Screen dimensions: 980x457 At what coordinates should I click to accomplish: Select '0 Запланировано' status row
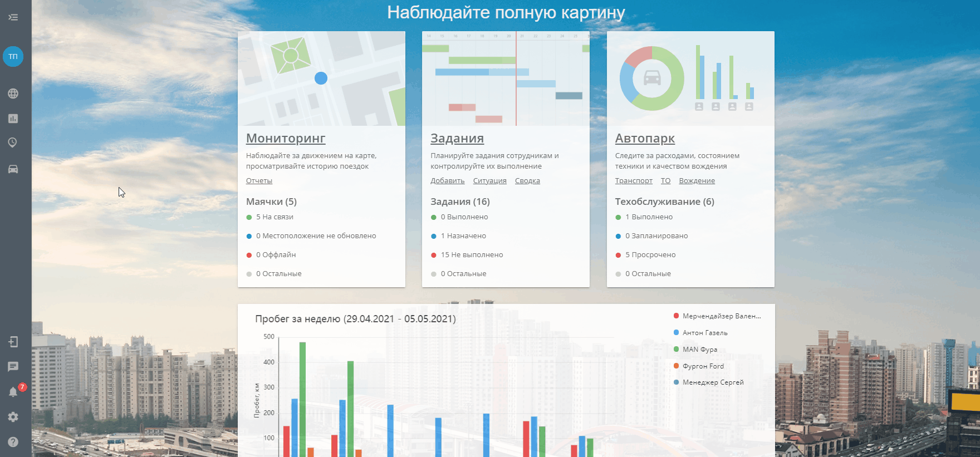651,236
